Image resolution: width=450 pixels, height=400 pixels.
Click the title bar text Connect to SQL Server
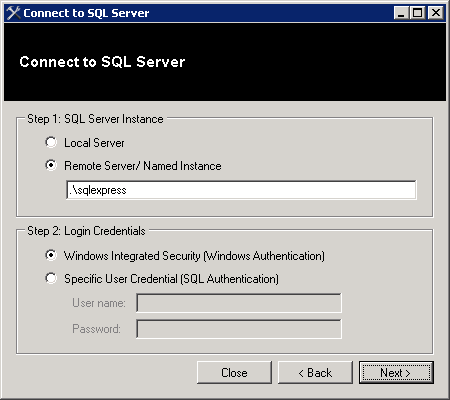(x=86, y=13)
